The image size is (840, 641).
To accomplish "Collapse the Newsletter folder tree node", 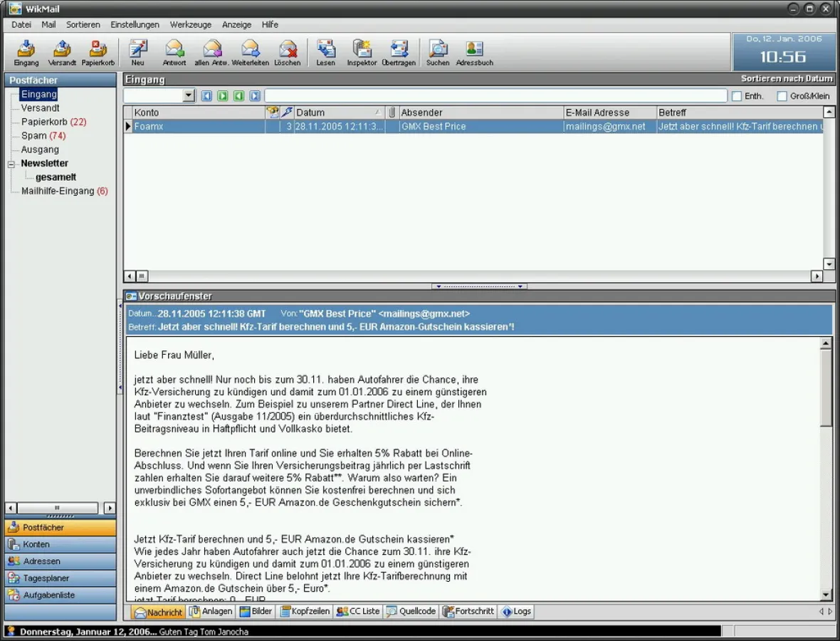I will [x=11, y=164].
